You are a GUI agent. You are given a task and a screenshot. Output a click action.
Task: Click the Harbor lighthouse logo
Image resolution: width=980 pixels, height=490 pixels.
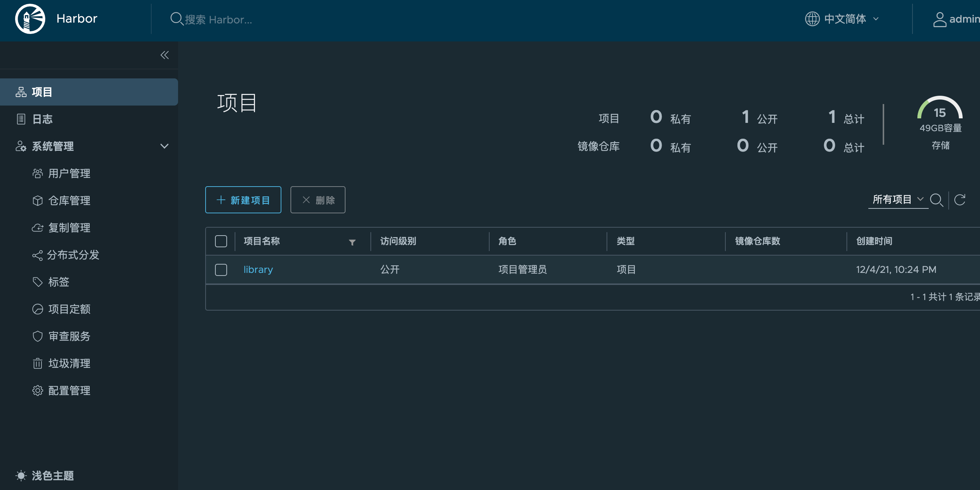point(30,18)
